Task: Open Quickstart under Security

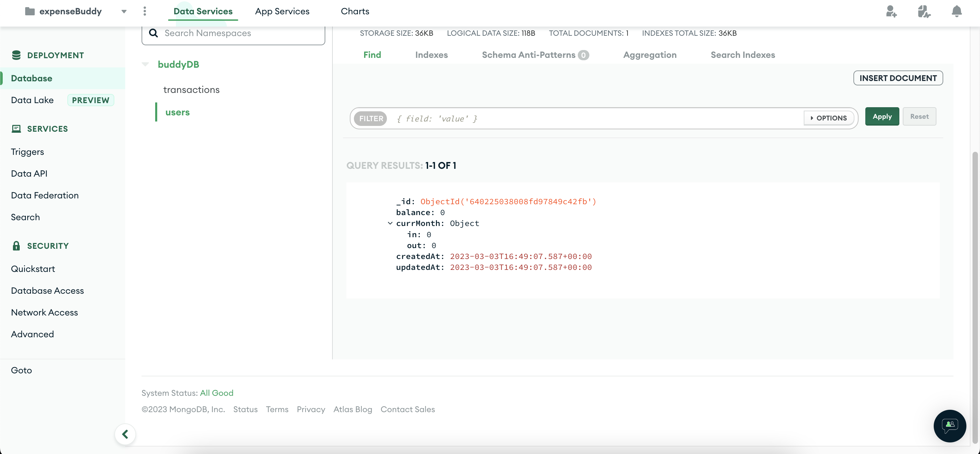Action: click(x=33, y=269)
